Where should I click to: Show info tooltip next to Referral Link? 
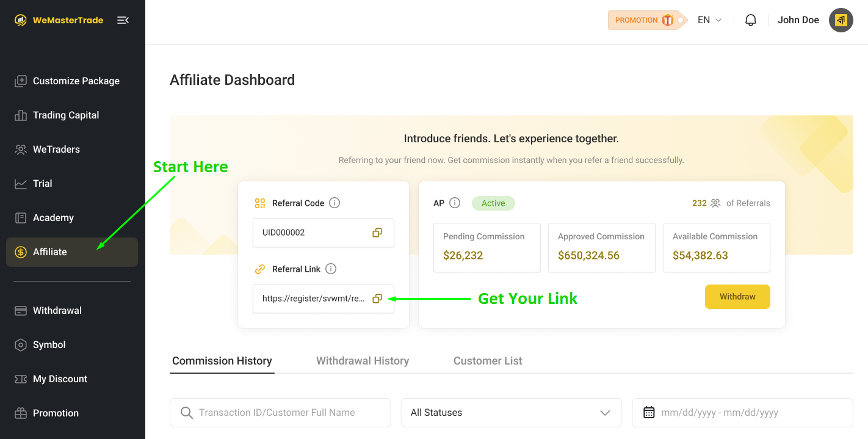(331, 269)
